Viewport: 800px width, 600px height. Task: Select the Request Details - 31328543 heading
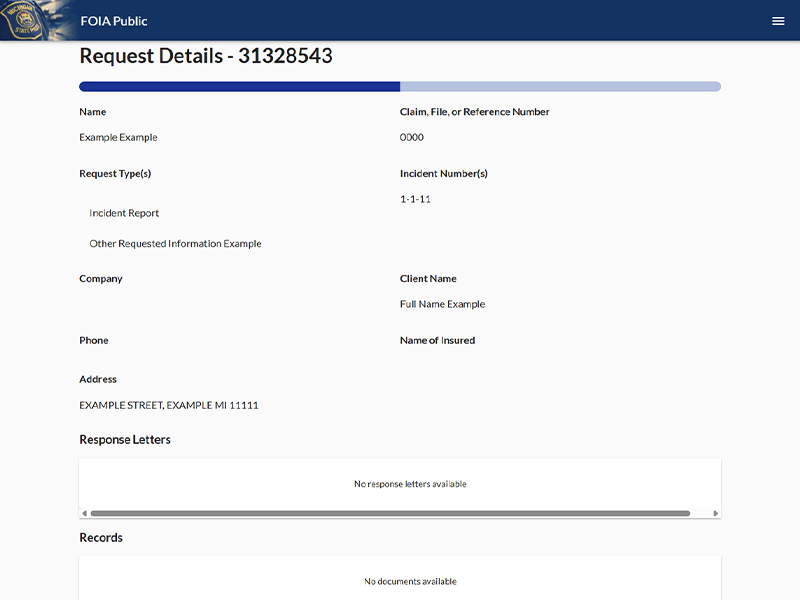[x=206, y=57]
